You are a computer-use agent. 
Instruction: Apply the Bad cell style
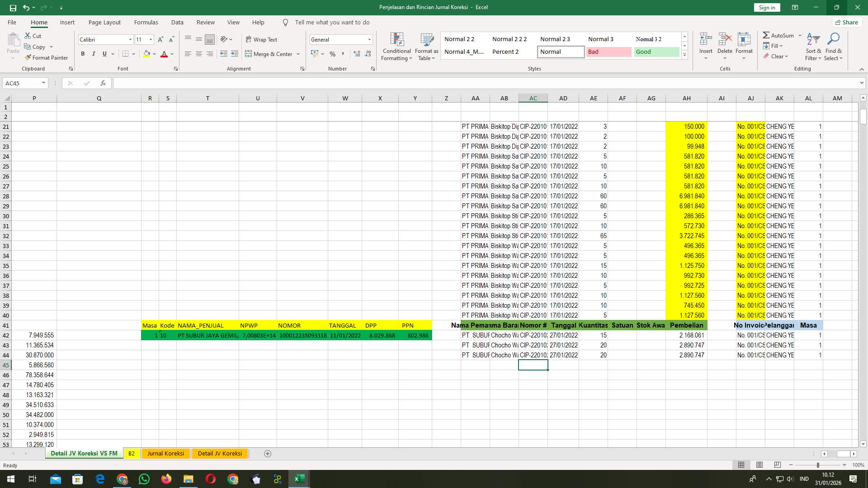tap(609, 52)
